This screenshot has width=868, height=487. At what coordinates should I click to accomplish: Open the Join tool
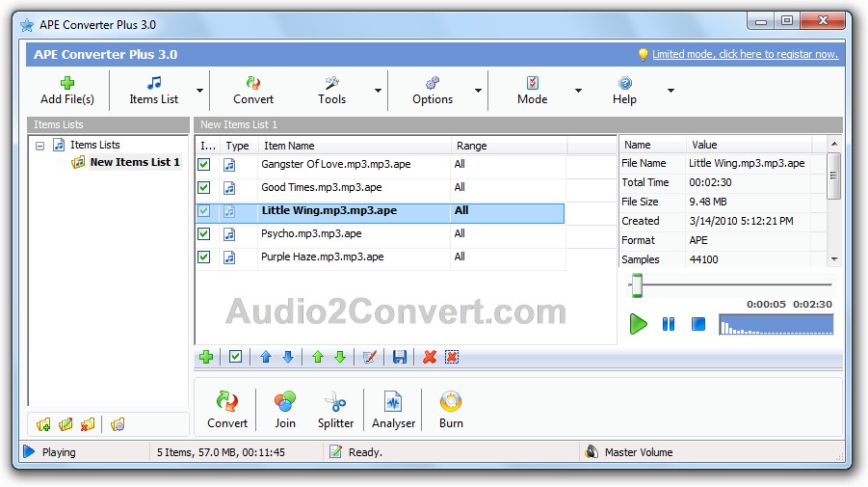[x=285, y=410]
